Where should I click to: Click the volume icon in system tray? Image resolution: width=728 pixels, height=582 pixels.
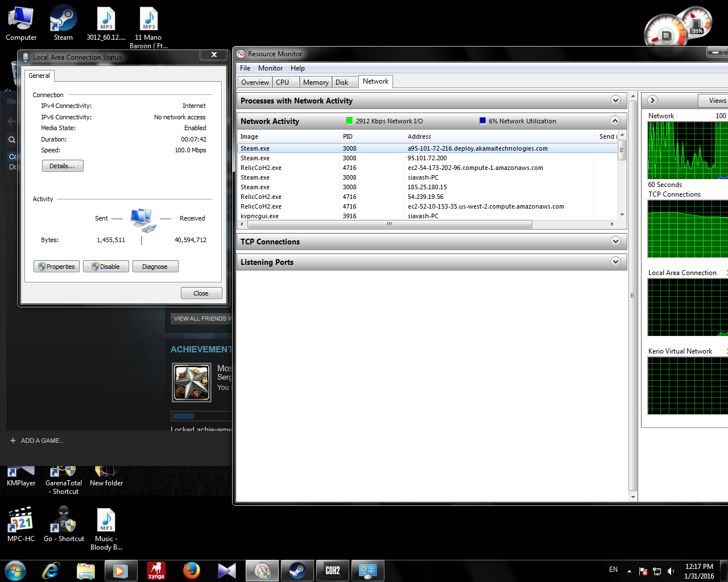click(x=671, y=571)
